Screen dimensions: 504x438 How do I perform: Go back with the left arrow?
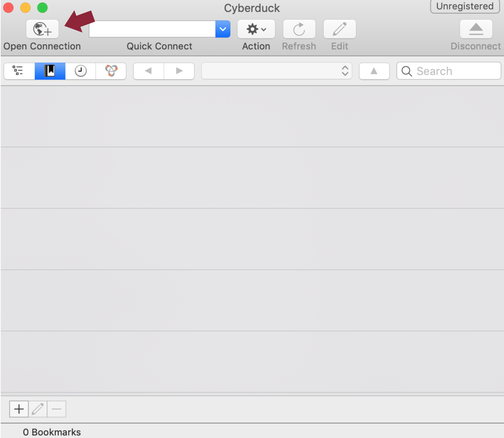coord(149,71)
